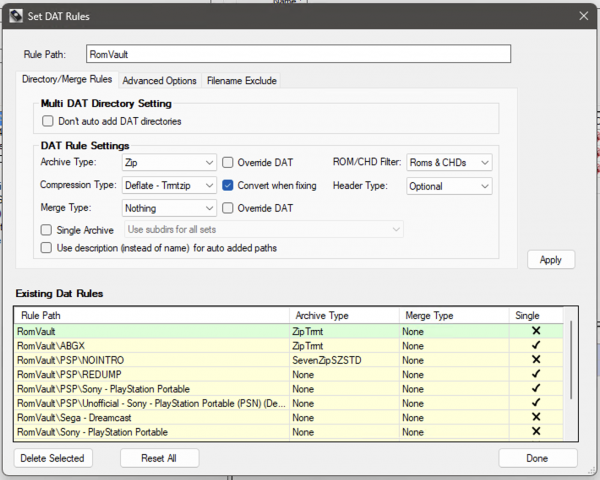Image resolution: width=600 pixels, height=480 pixels.
Task: Select the RomVault rule row
Action: pos(289,331)
